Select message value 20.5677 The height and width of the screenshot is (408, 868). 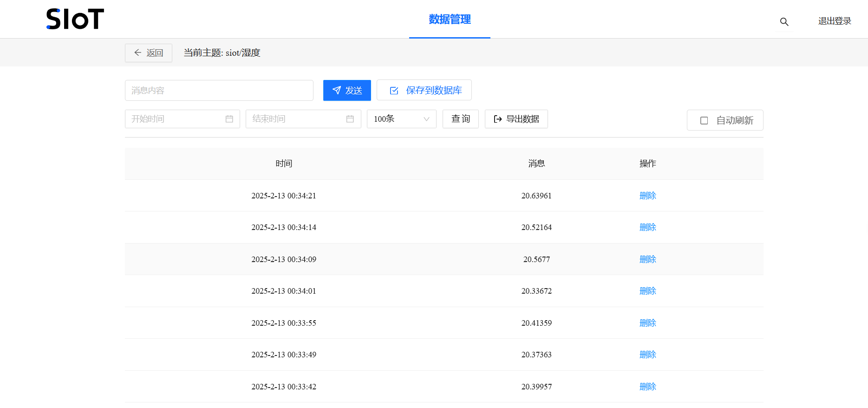point(536,259)
